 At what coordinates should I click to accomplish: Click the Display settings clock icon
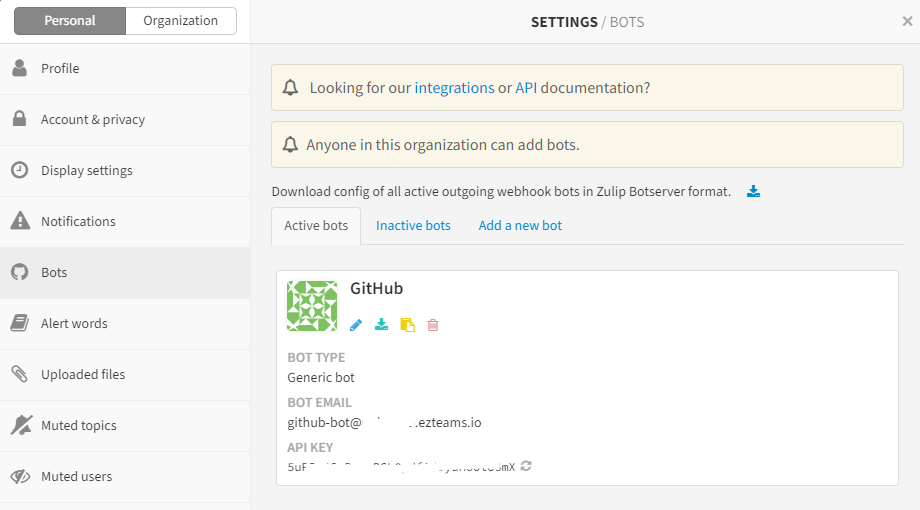pyautogui.click(x=19, y=170)
